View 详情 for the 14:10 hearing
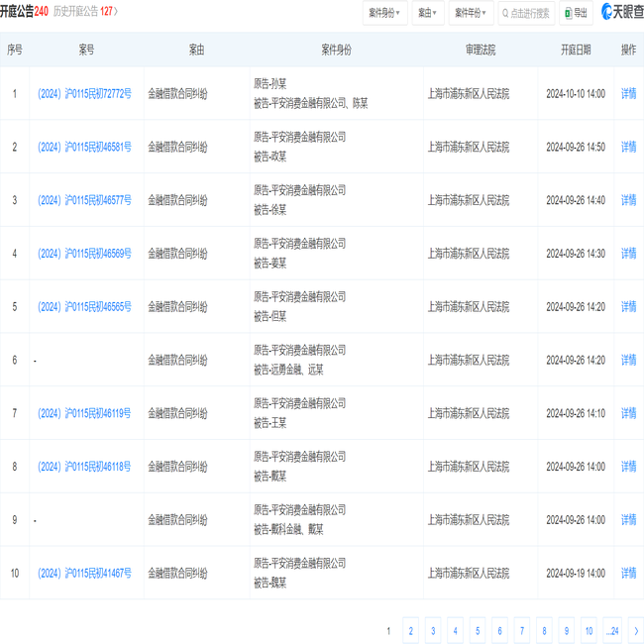The image size is (644, 644). pyautogui.click(x=628, y=413)
